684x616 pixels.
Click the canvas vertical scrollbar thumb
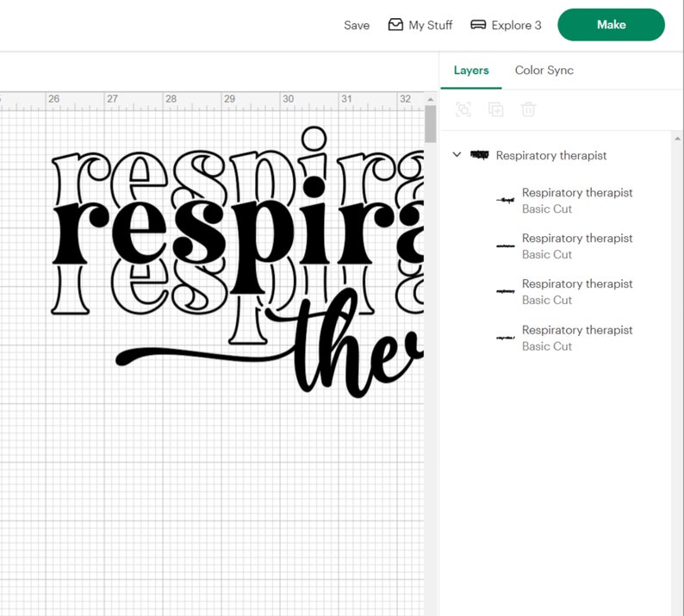click(430, 124)
